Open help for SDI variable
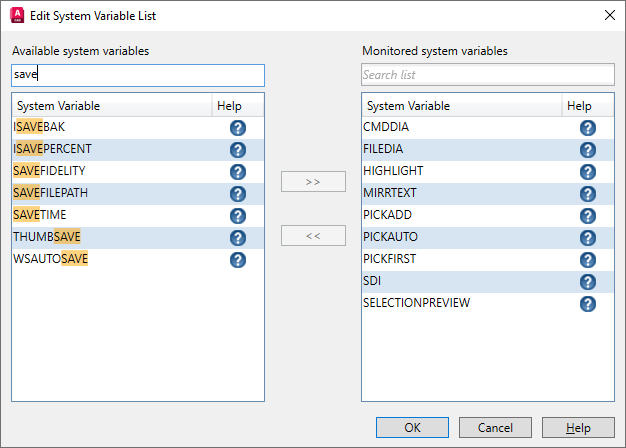 pyautogui.click(x=588, y=282)
